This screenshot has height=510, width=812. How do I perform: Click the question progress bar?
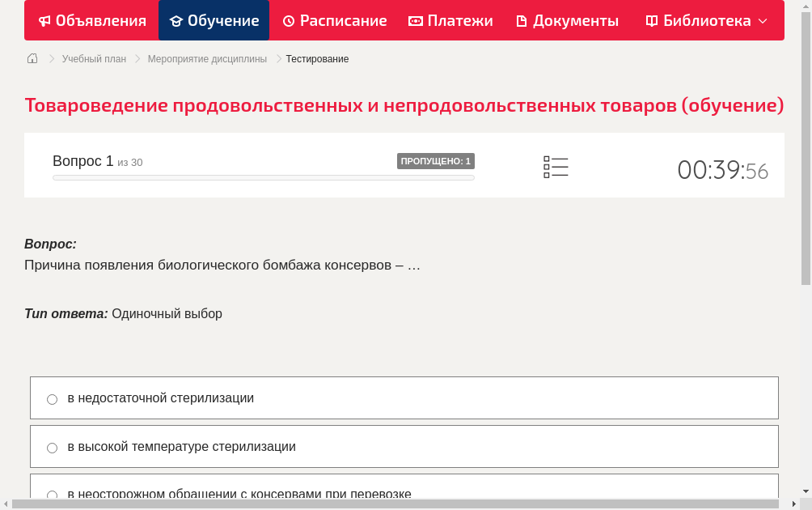(x=263, y=177)
